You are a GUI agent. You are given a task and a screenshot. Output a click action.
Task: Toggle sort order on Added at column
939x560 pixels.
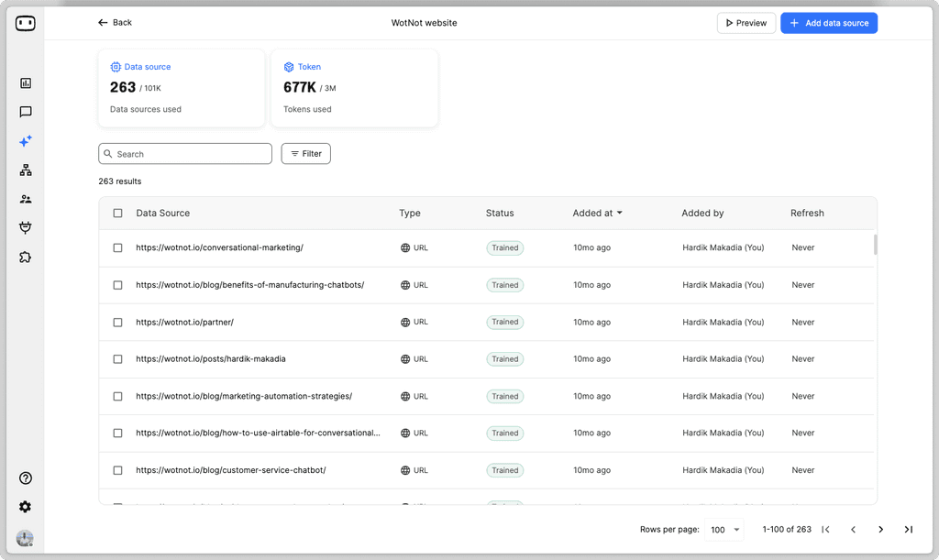coord(597,213)
